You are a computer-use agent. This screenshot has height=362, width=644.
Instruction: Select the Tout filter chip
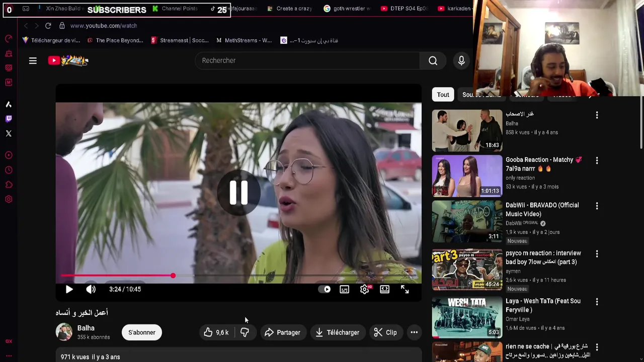[443, 95]
